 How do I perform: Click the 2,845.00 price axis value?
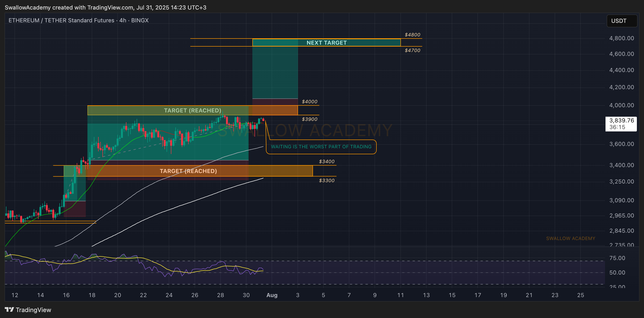[621, 231]
